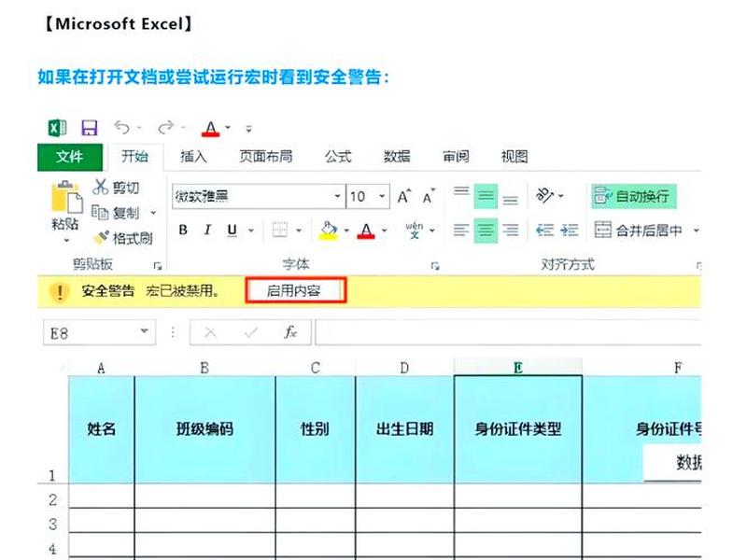Expand the name box dropdown
Viewport: 747px width, 560px height.
point(144,331)
